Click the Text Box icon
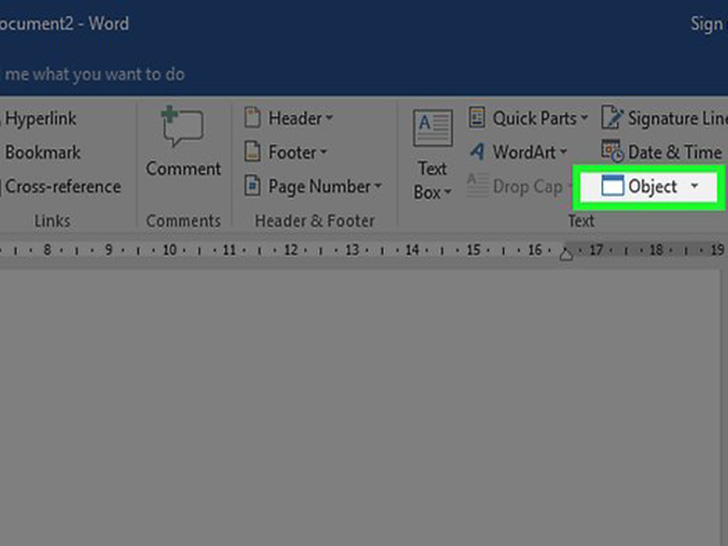Viewport: 728px width, 546px height. click(x=433, y=128)
